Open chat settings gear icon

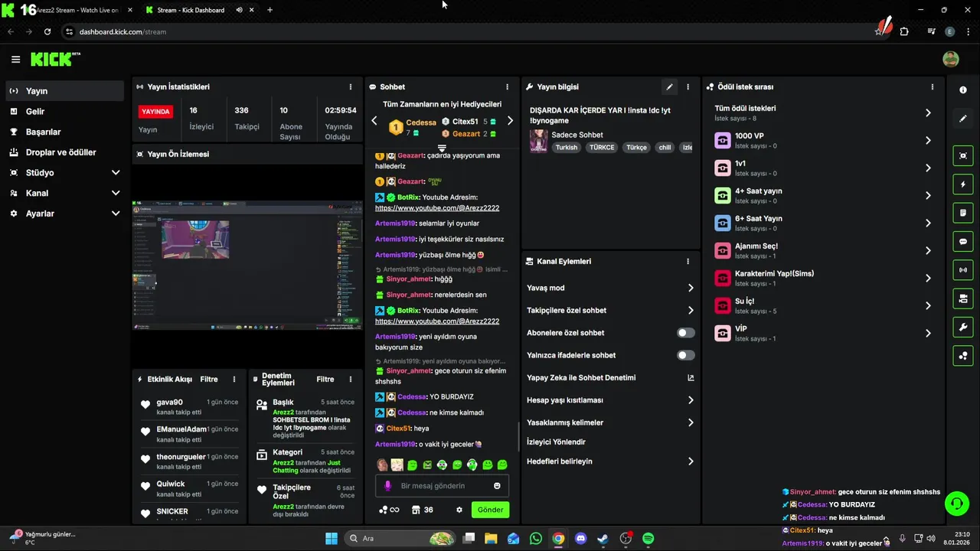tap(459, 510)
